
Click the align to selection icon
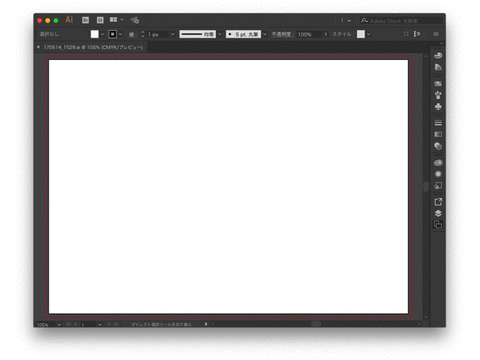point(417,34)
